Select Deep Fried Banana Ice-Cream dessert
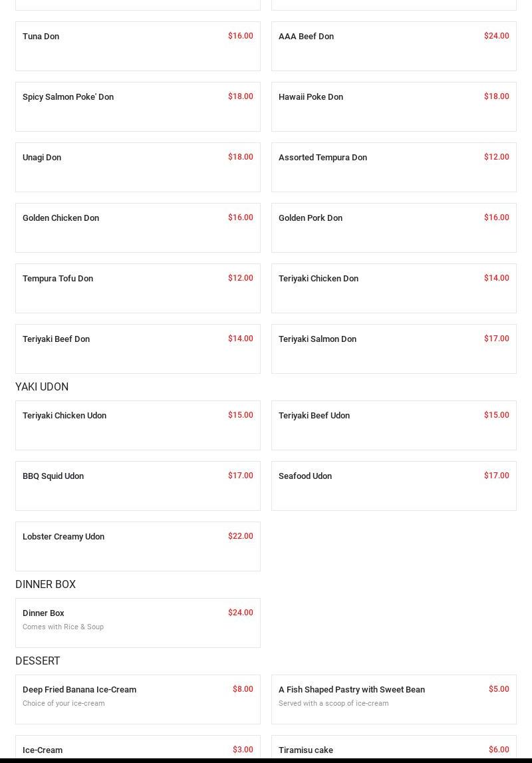 [x=138, y=699]
